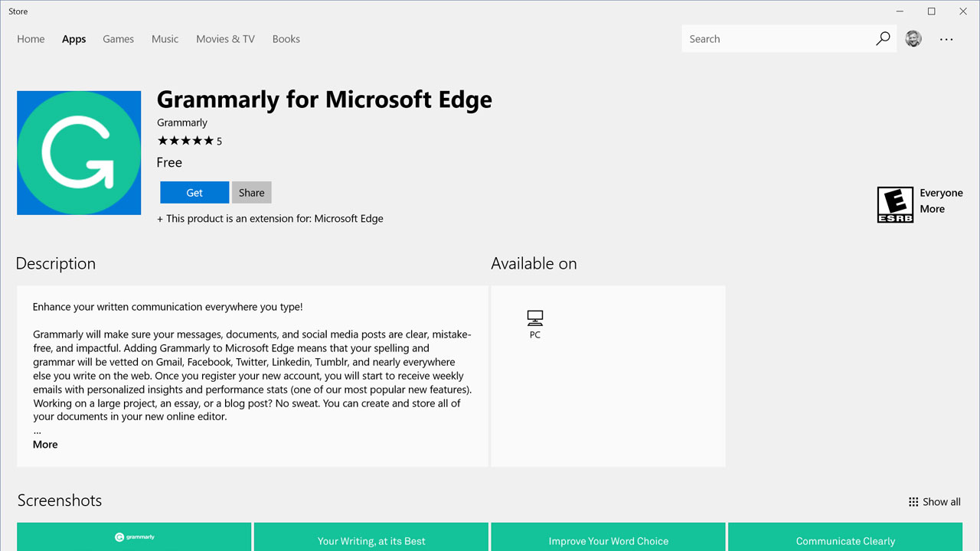Screen dimensions: 980x551
Task: Click the Share button
Action: pos(251,192)
